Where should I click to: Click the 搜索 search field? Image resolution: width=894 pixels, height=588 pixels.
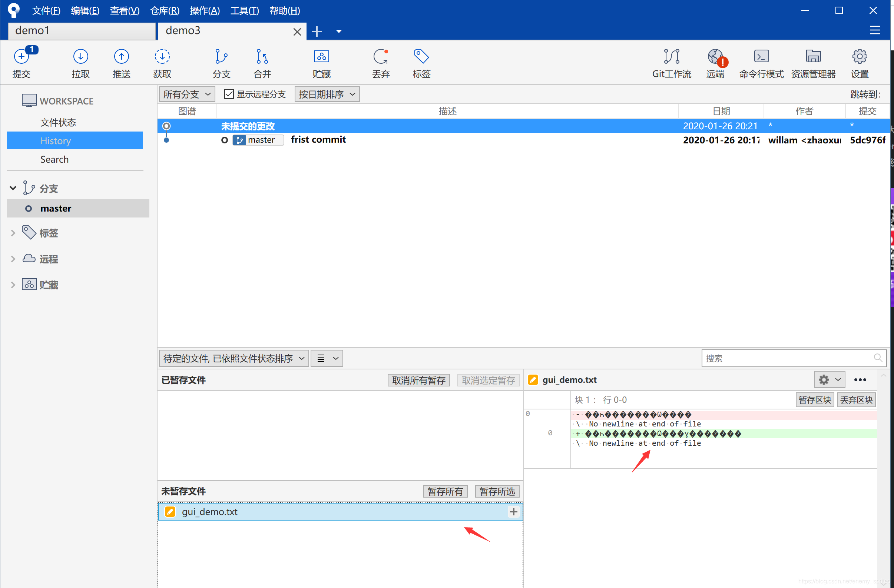coord(788,358)
